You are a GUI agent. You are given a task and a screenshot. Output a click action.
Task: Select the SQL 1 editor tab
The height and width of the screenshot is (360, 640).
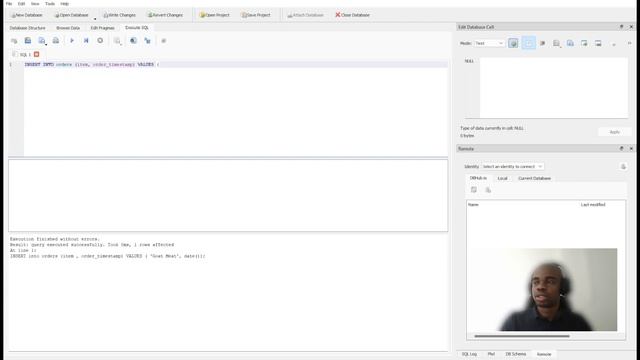click(x=25, y=55)
